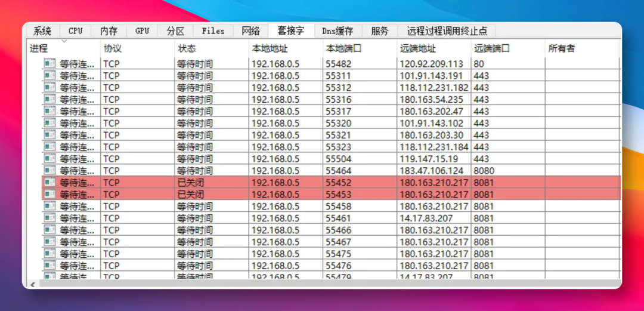Go to the Files tab
This screenshot has height=311, width=644.
pyautogui.click(x=213, y=31)
